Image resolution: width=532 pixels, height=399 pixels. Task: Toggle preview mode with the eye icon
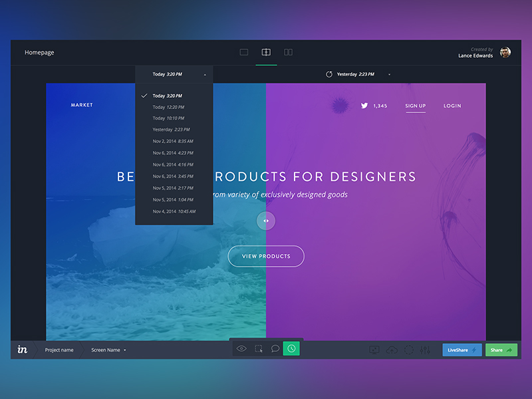pyautogui.click(x=241, y=348)
